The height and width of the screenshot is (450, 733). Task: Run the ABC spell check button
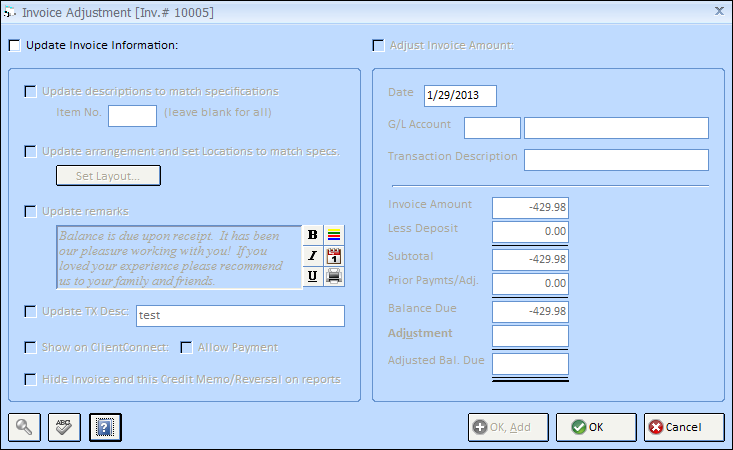(64, 427)
